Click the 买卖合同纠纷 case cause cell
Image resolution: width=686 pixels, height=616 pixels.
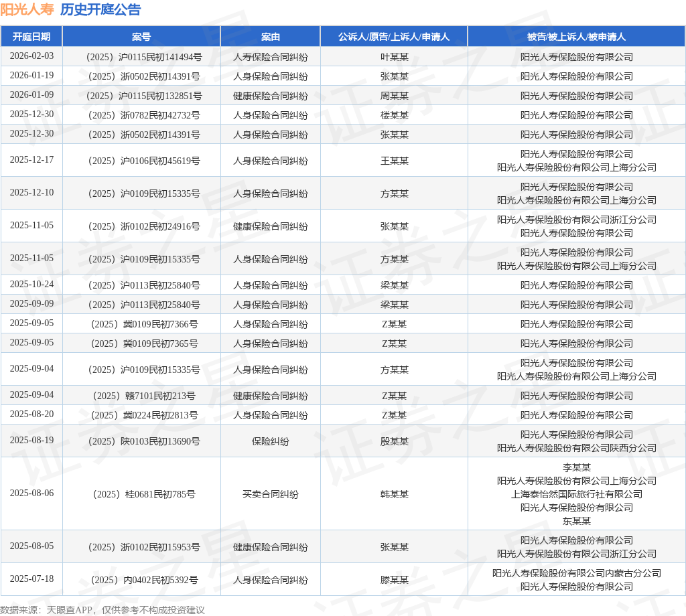[x=270, y=494]
